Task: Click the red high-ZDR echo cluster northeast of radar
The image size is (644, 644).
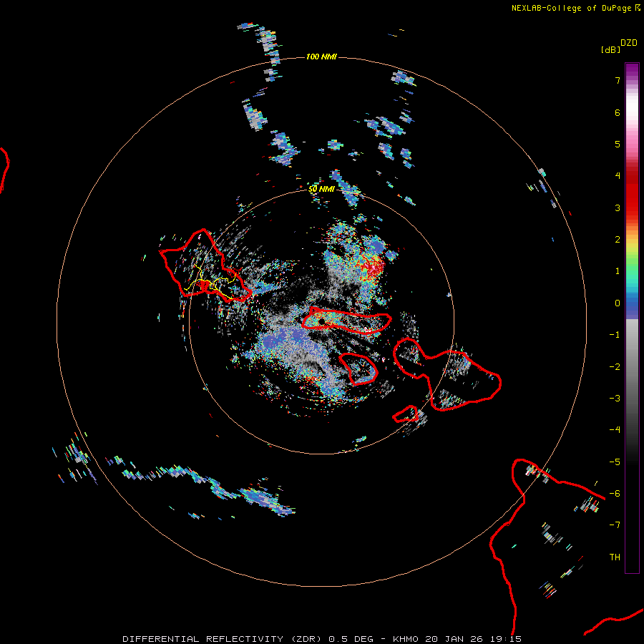Action: [x=371, y=266]
